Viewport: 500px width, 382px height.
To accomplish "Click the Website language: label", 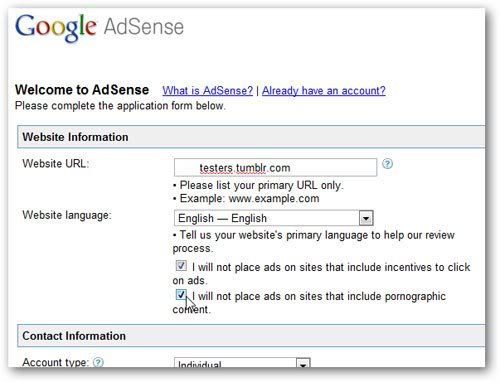I will (x=67, y=215).
